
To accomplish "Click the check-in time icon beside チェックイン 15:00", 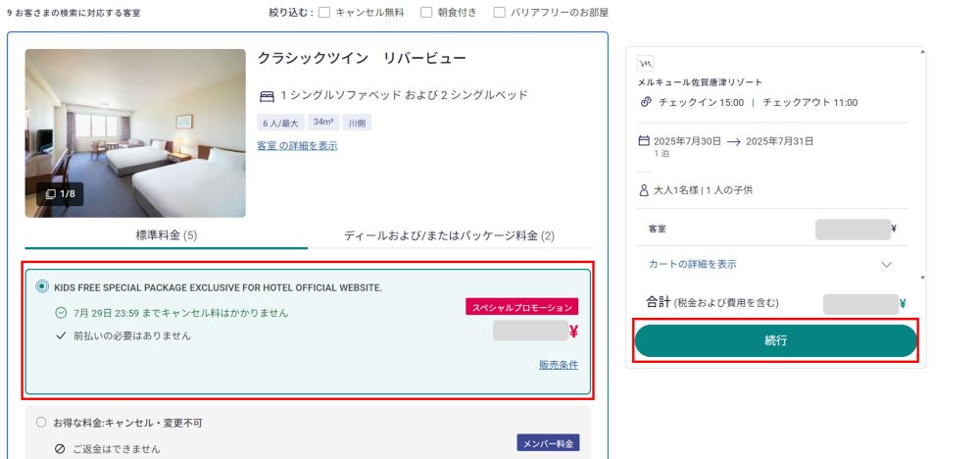I will pos(646,102).
